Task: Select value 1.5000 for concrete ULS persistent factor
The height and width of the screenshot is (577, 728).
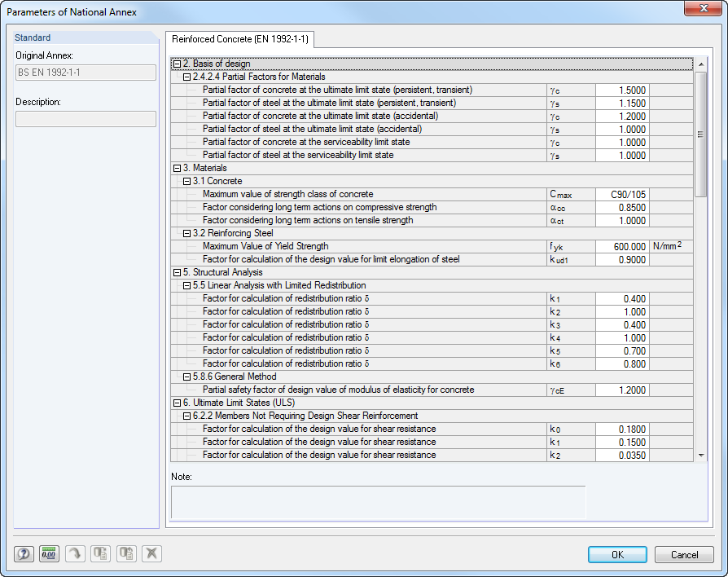Action: 622,90
